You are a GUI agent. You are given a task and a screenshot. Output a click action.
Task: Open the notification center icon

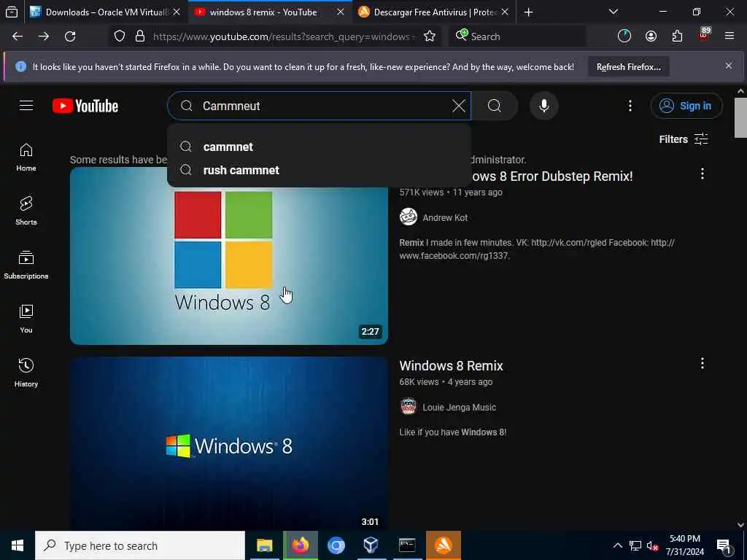[x=724, y=545]
